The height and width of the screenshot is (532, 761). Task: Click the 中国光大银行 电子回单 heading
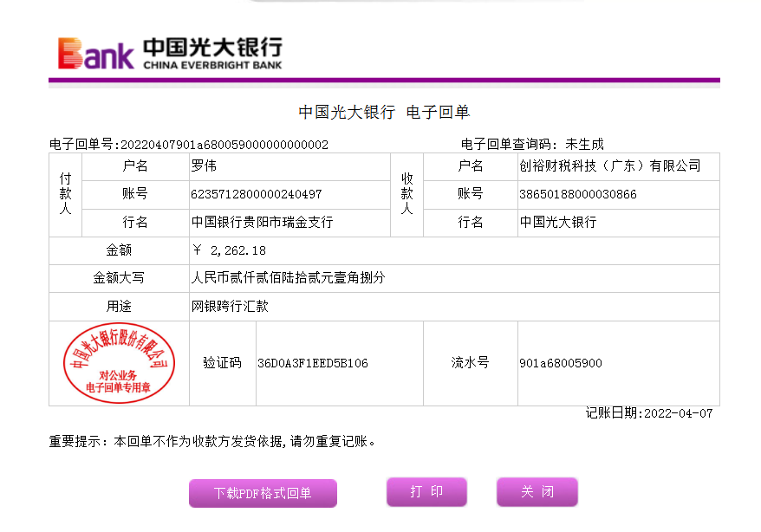pyautogui.click(x=384, y=112)
